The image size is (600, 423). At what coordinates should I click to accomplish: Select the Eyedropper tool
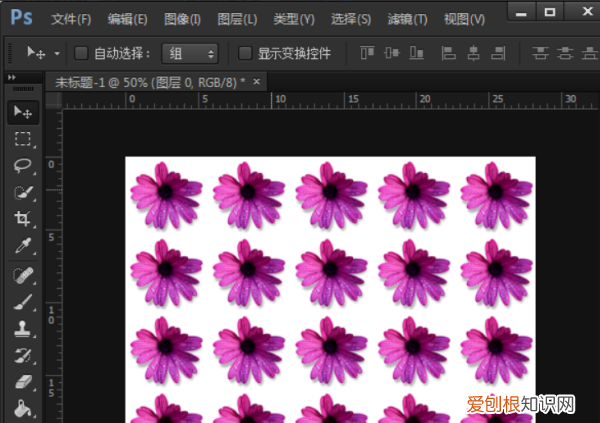point(23,246)
